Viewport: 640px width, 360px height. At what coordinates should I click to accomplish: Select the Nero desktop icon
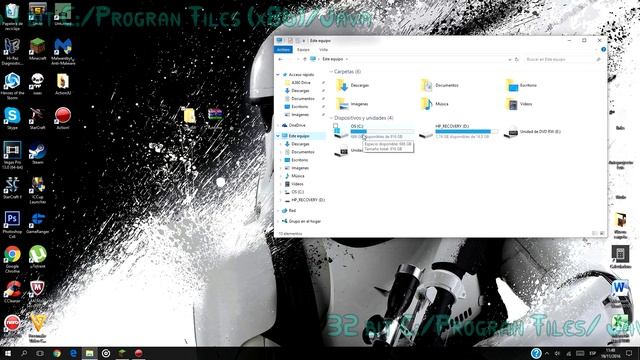(12, 325)
